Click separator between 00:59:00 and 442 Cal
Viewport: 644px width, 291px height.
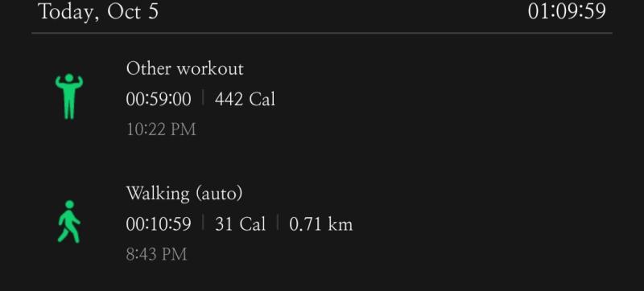[203, 98]
